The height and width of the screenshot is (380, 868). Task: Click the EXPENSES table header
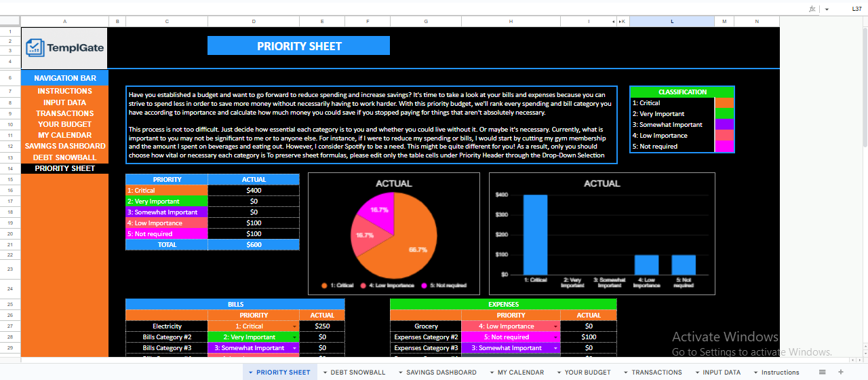click(503, 305)
